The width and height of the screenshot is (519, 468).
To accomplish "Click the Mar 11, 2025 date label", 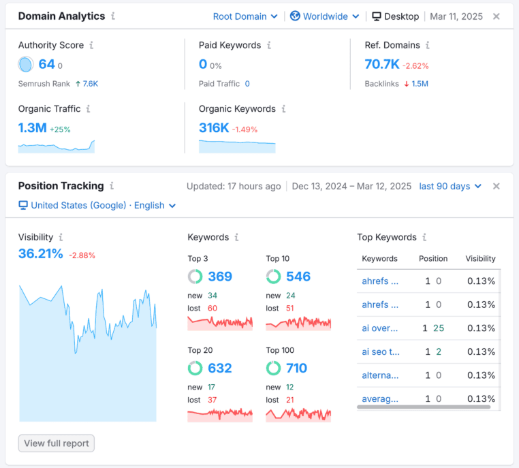I will [x=456, y=16].
